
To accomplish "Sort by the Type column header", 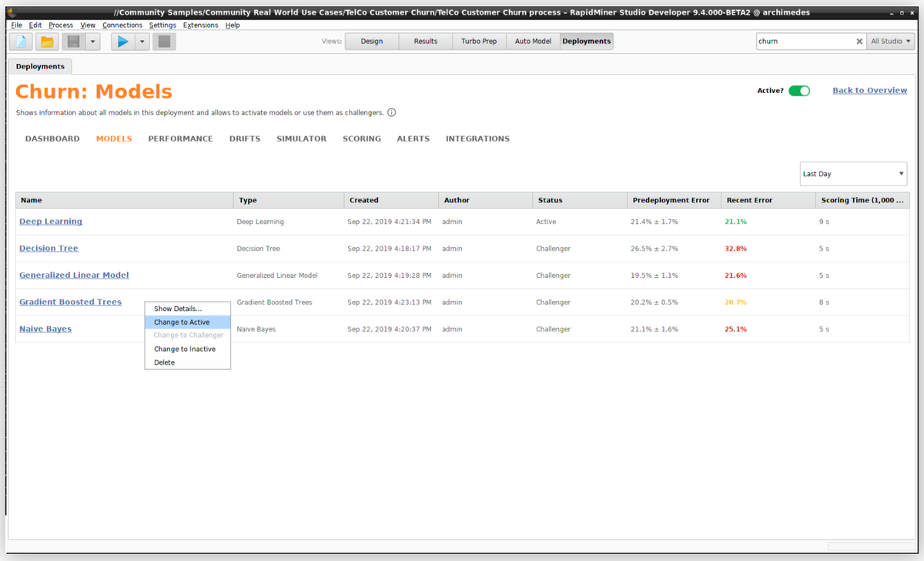I will pyautogui.click(x=289, y=200).
